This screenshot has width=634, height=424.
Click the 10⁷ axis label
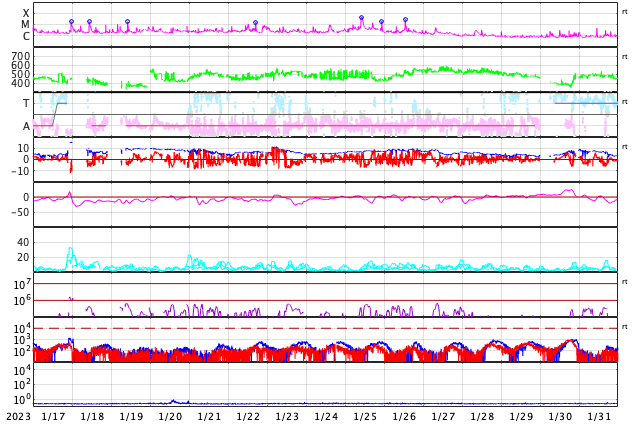click(22, 284)
